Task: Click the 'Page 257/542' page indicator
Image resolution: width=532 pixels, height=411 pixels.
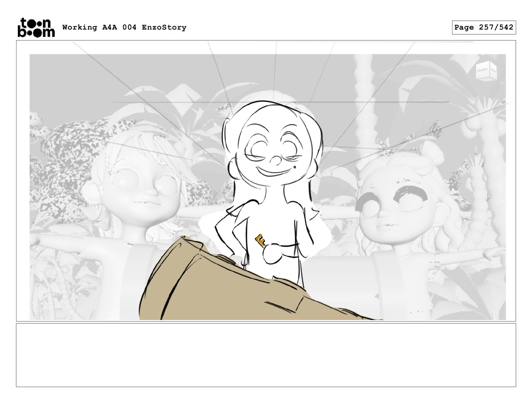Action: coord(484,28)
